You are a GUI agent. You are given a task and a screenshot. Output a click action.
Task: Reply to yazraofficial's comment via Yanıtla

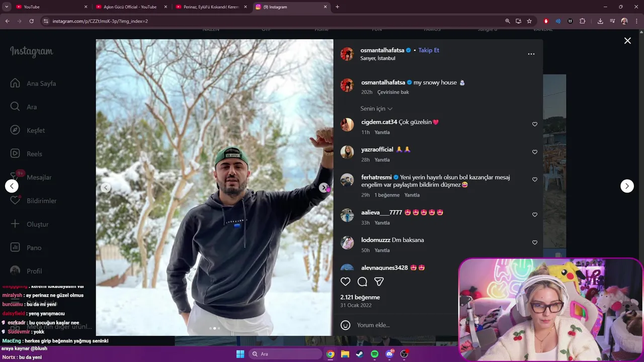[382, 160]
